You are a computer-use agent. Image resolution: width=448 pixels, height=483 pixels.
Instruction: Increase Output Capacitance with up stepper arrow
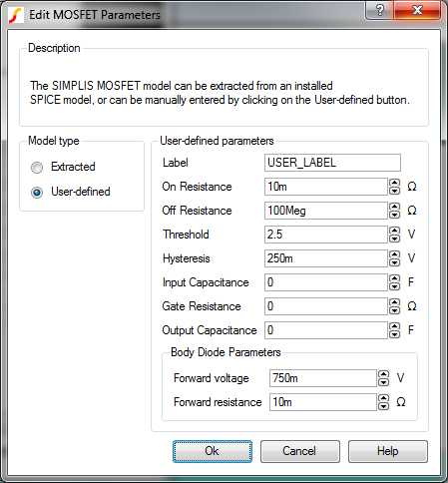pos(394,326)
